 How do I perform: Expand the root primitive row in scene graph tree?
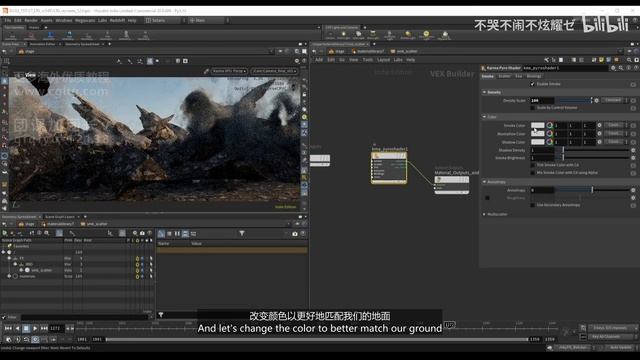[x=4, y=252]
